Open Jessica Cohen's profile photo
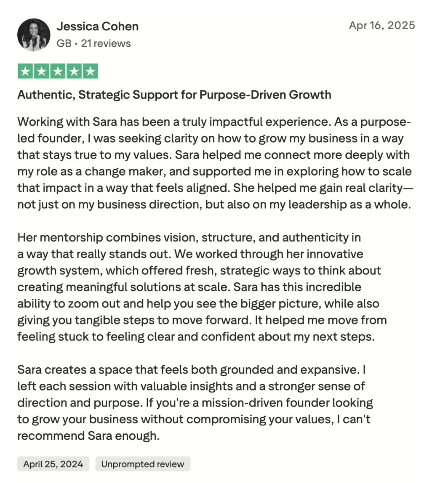 pos(34,35)
